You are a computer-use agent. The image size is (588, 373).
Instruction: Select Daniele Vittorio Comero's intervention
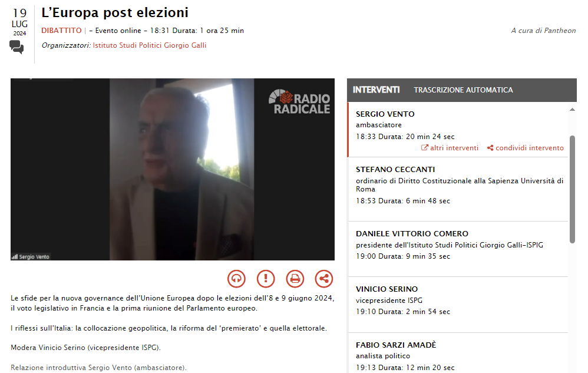coord(458,249)
